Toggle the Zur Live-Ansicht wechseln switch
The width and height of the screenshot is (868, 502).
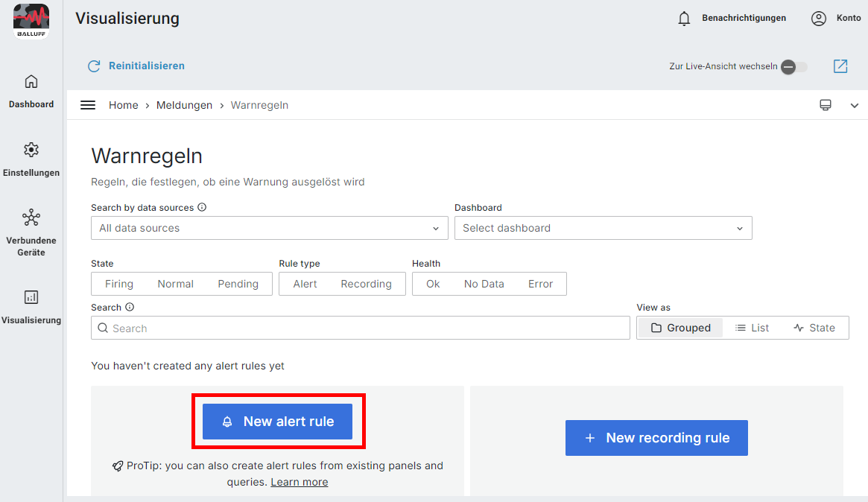tap(793, 67)
